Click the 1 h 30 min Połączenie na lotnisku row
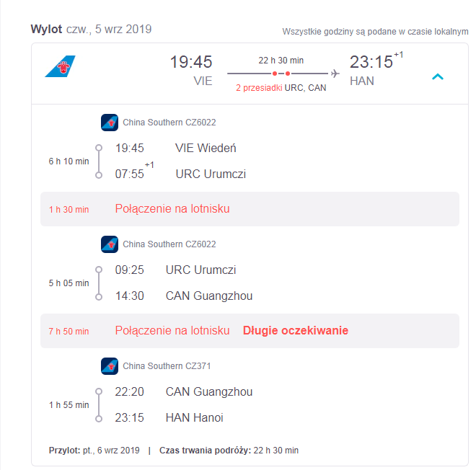 point(250,209)
